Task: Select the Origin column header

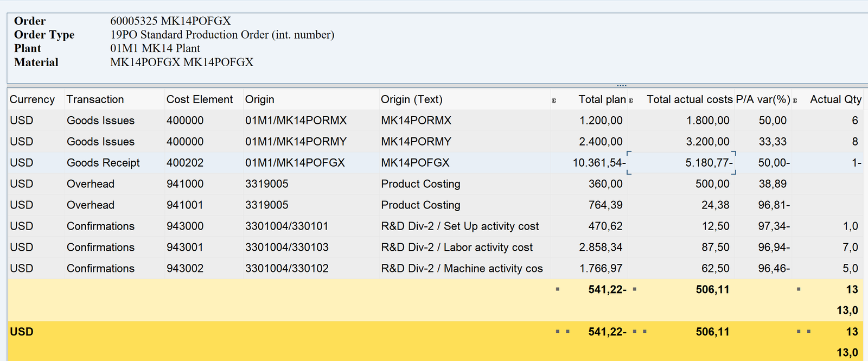Action: click(259, 99)
